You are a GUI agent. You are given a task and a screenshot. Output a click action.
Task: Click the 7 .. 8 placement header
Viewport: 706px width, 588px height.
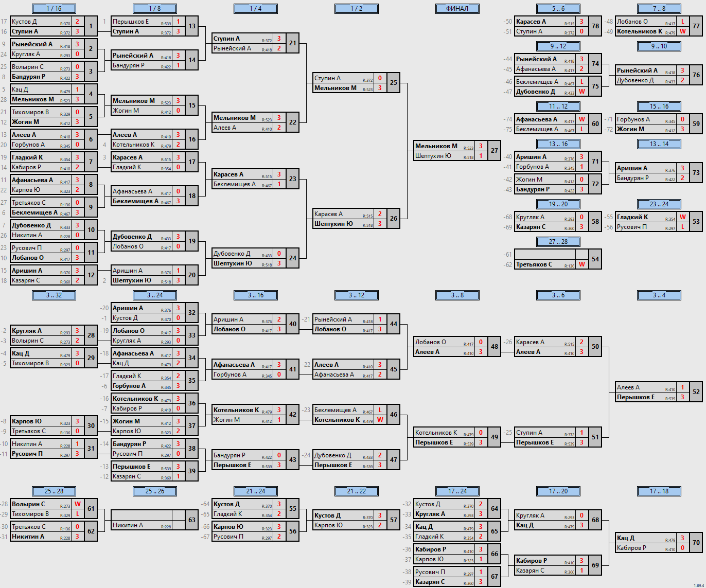[x=659, y=9]
